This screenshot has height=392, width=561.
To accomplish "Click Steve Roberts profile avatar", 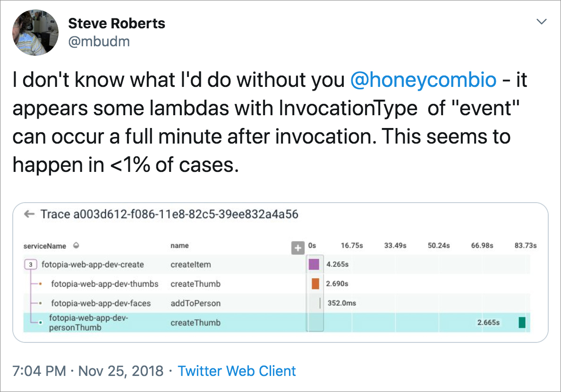I will 35,32.
